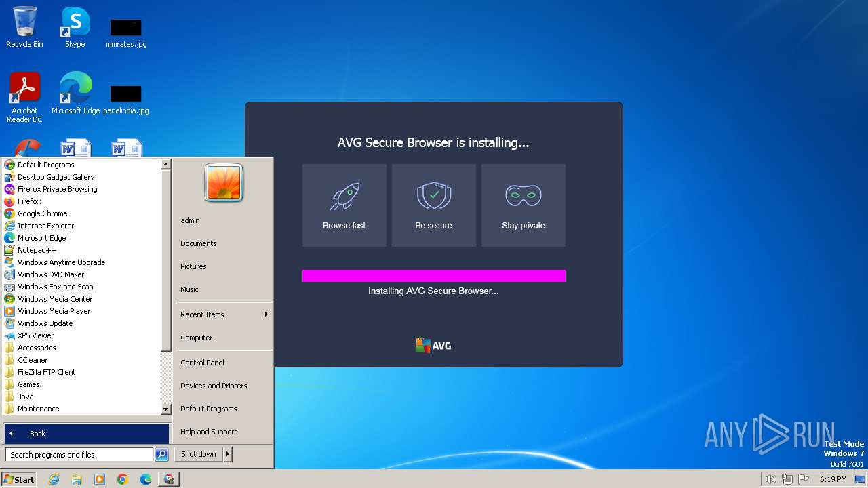The height and width of the screenshot is (488, 868).
Task: Open Windows Media Player from the taskbar
Action: [x=100, y=479]
